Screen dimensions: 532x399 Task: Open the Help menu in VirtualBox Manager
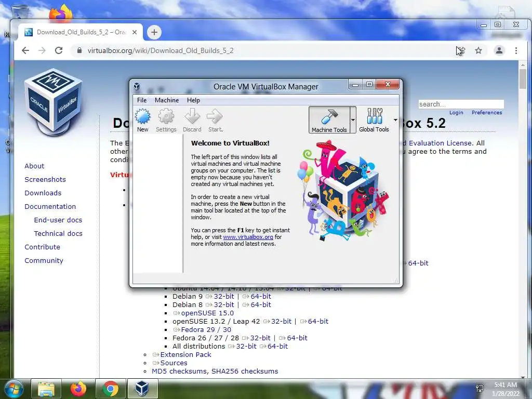point(193,100)
